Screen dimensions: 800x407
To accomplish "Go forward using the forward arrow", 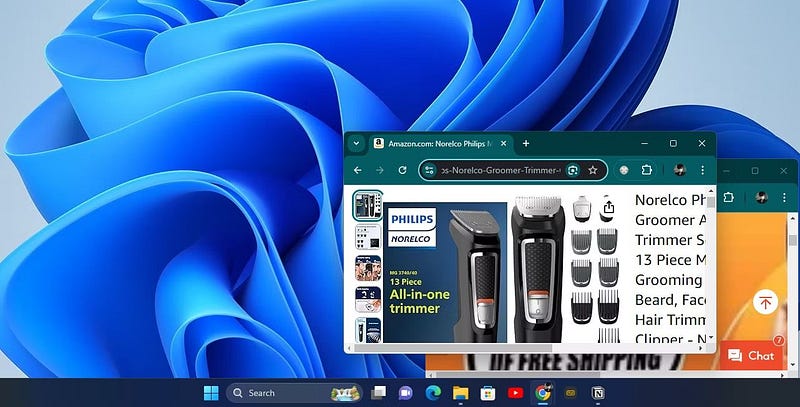I will [x=380, y=170].
